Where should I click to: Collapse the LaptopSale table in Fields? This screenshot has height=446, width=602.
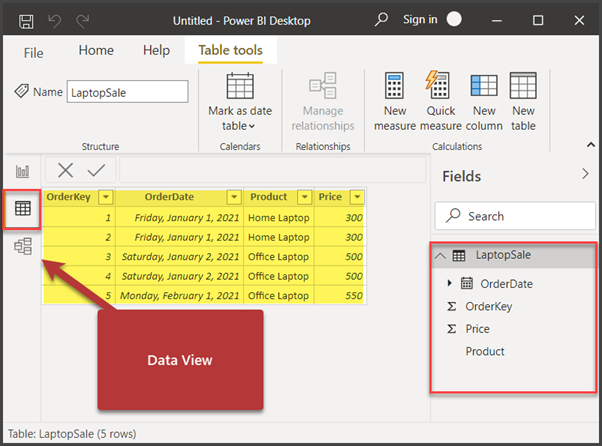pyautogui.click(x=440, y=255)
